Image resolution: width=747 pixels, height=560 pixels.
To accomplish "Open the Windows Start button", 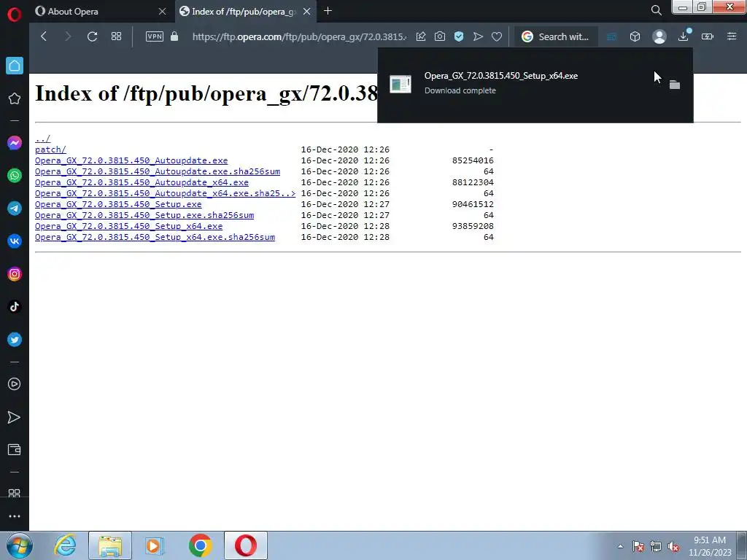I will tap(18, 545).
